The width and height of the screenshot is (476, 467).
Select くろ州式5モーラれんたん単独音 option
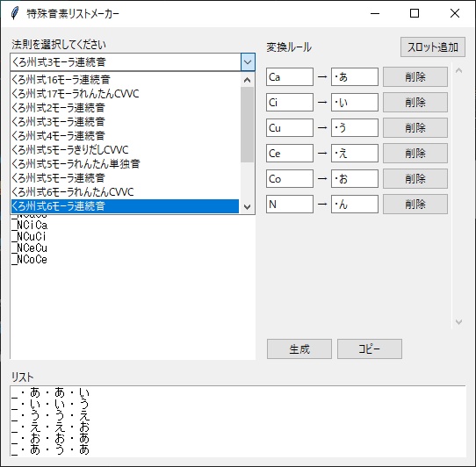(x=125, y=164)
